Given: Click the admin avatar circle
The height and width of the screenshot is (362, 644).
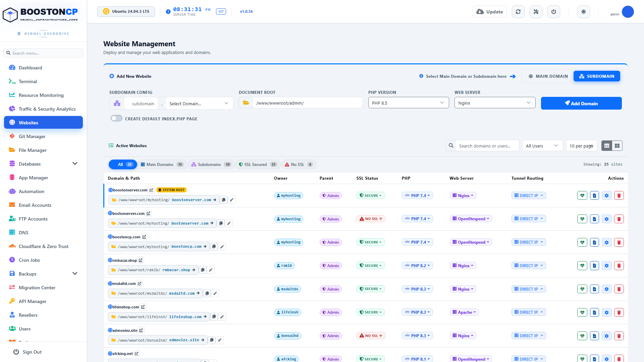Looking at the screenshot, I should tap(628, 12).
